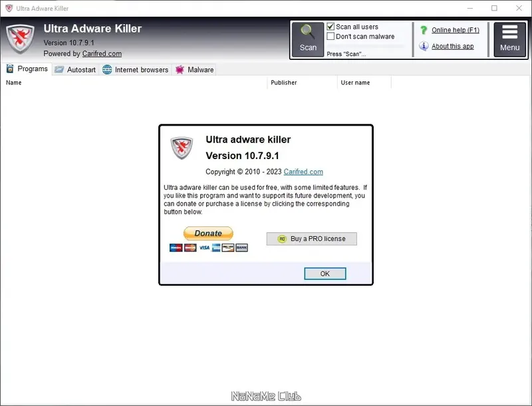This screenshot has height=406, width=532.
Task: Click the yellow Donate button
Action: (208, 234)
